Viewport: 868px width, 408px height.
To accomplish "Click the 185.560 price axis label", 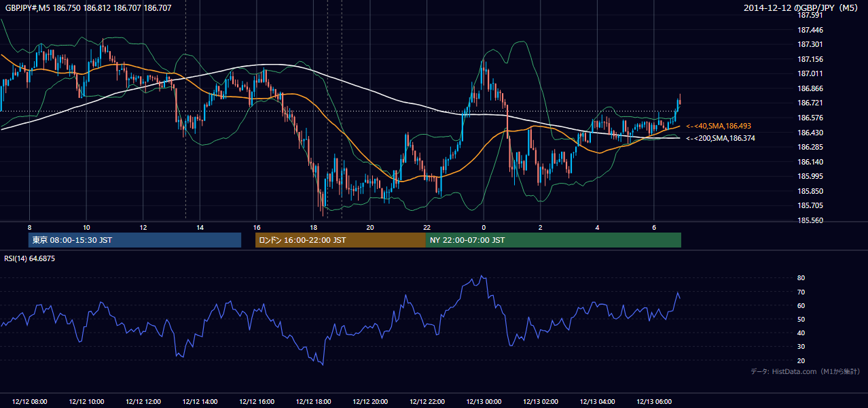I will pyautogui.click(x=810, y=220).
